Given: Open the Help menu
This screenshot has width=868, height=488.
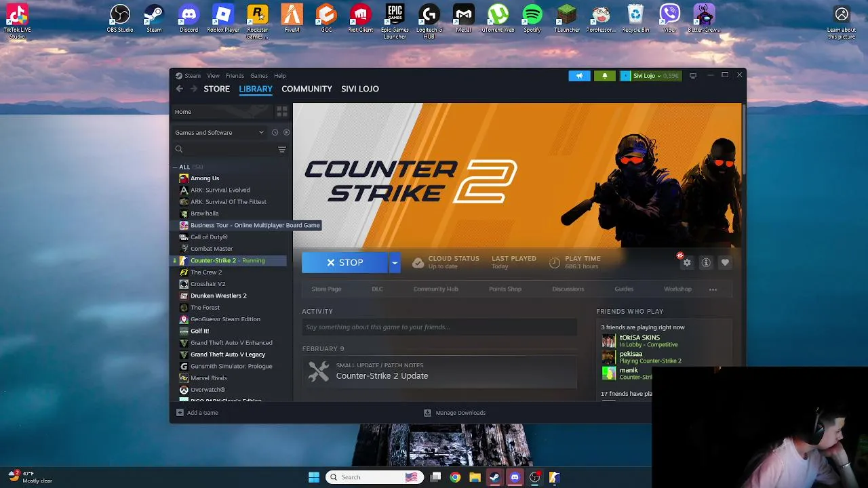Looking at the screenshot, I should pyautogui.click(x=280, y=76).
